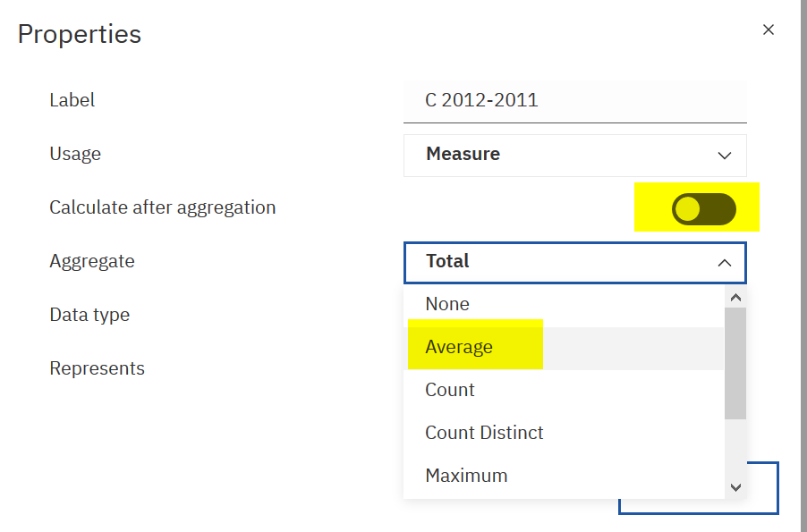Toggle the Calculate after aggregation switch
Screen dimensions: 807x532
pos(703,209)
